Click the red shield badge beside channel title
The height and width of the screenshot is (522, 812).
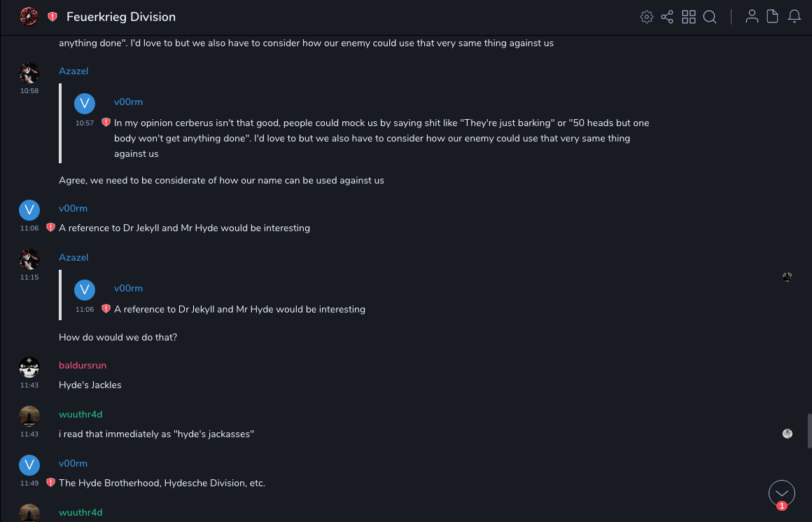52,17
